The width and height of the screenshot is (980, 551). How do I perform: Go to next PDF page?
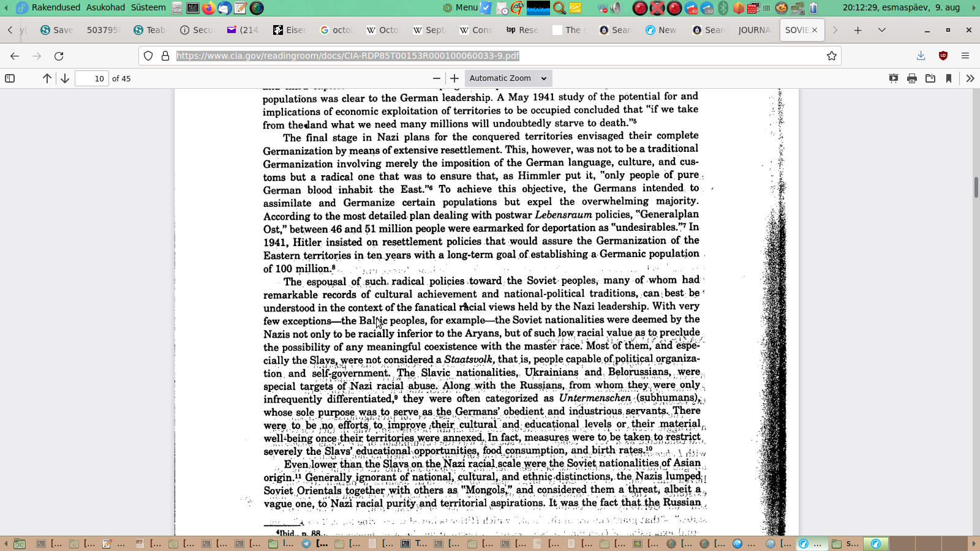[x=65, y=78]
